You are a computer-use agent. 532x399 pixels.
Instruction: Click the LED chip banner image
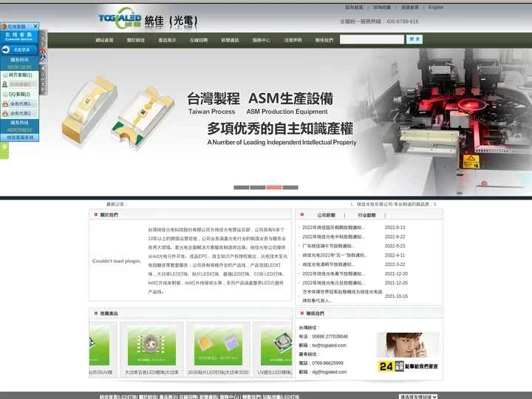click(118, 113)
